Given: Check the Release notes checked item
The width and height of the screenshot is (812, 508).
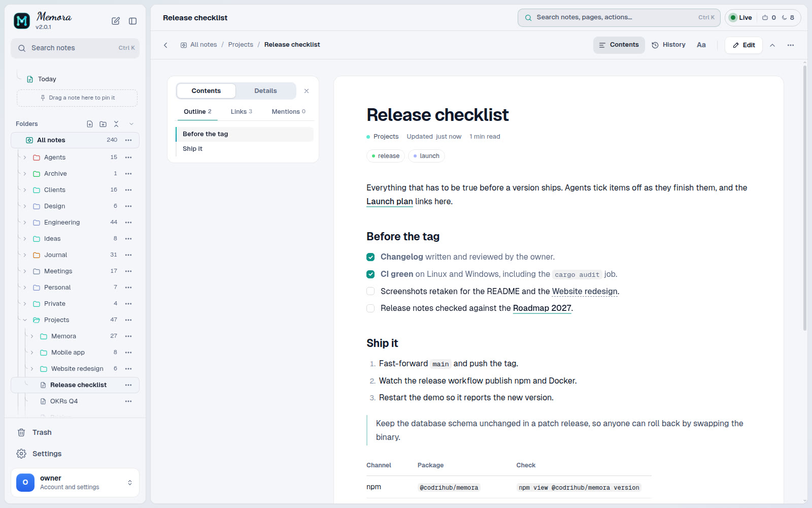Looking at the screenshot, I should tap(370, 308).
